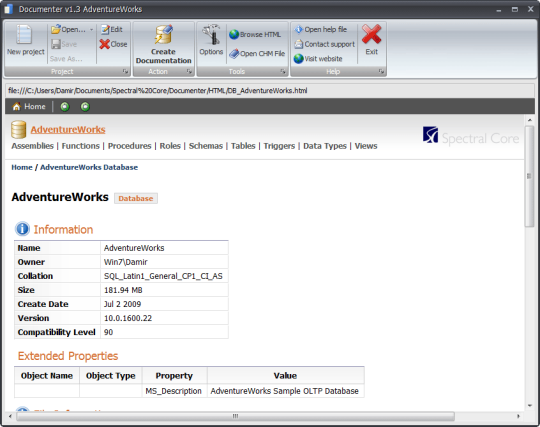Select the Jul 2 2009 create date
This screenshot has height=427, width=540.
tap(122, 304)
